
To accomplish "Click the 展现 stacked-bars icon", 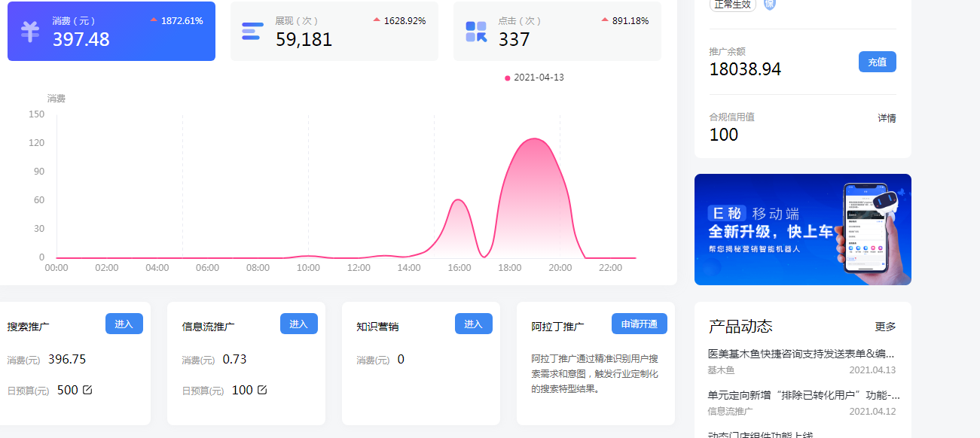I will (252, 32).
